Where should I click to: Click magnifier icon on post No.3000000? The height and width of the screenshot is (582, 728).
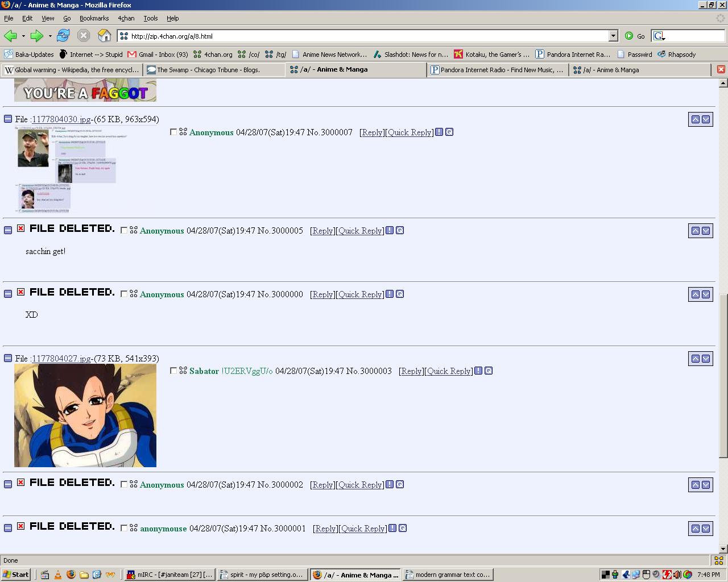click(x=400, y=294)
